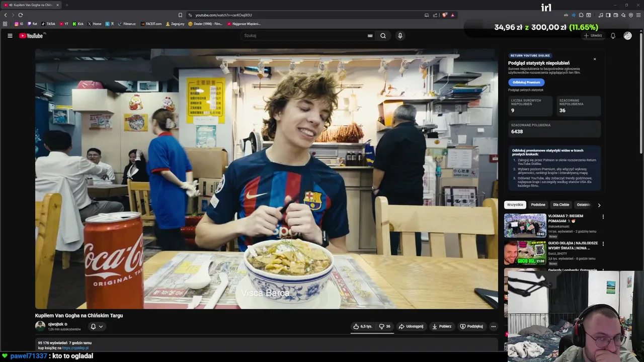The width and height of the screenshot is (644, 362).
Task: Open the VPN shield icon in toolbar
Action: (631, 15)
